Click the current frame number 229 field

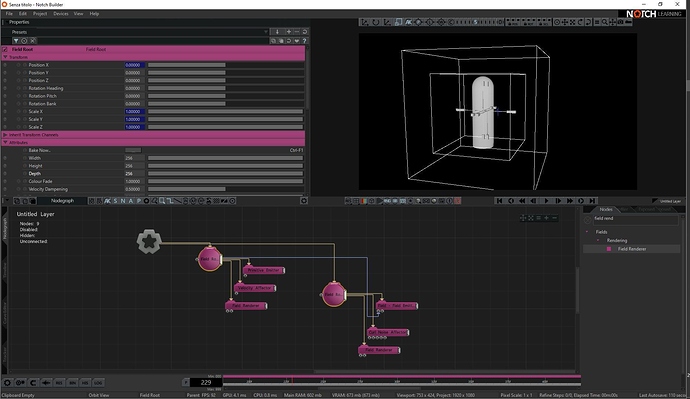coord(206,382)
